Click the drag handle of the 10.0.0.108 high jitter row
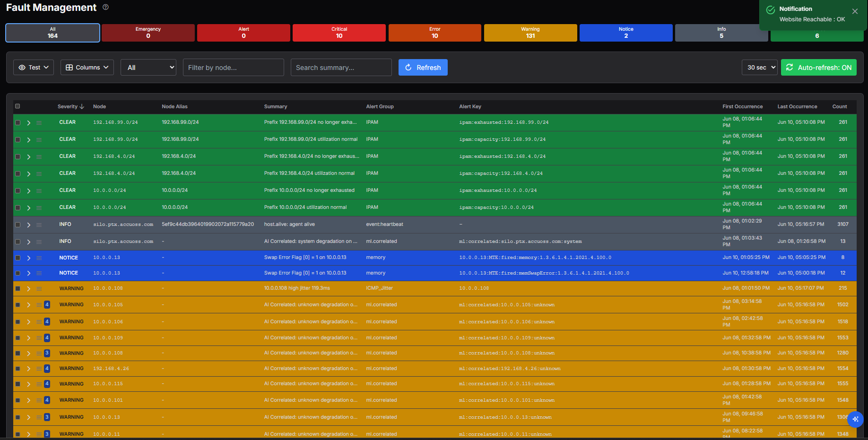The width and height of the screenshot is (868, 440). [x=39, y=289]
